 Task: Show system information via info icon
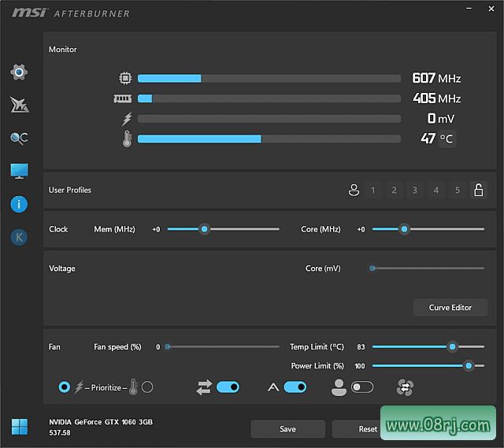(19, 204)
